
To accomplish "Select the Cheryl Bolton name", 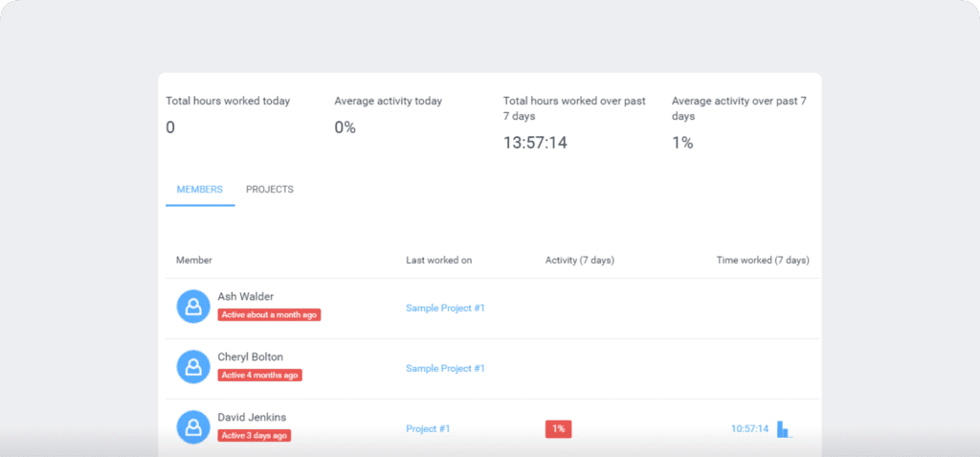I will pyautogui.click(x=250, y=356).
